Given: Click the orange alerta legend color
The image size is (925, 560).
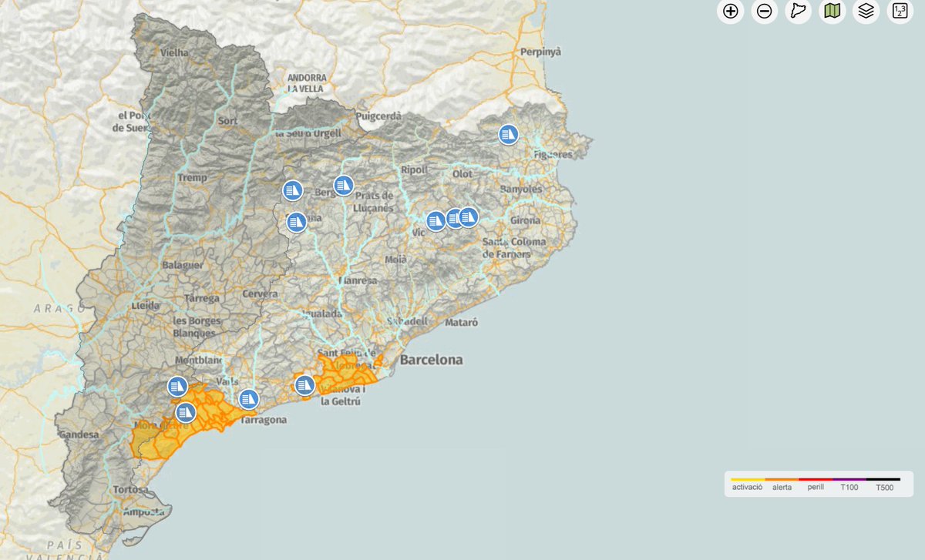Looking at the screenshot, I should (x=782, y=479).
